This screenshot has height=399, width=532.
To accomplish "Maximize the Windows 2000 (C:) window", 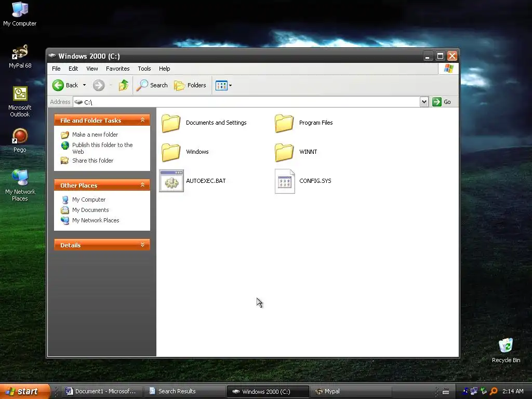I will point(440,56).
